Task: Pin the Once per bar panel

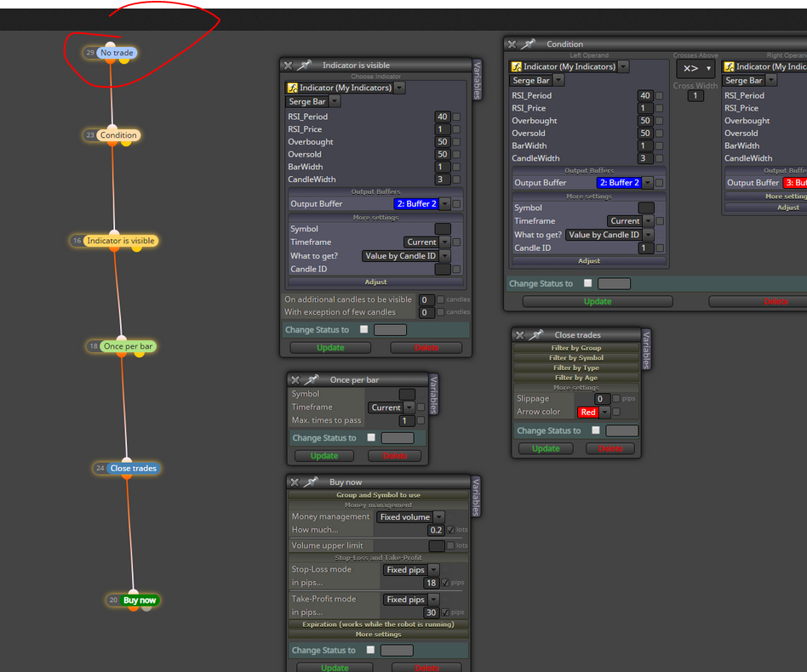Action: pyautogui.click(x=312, y=380)
